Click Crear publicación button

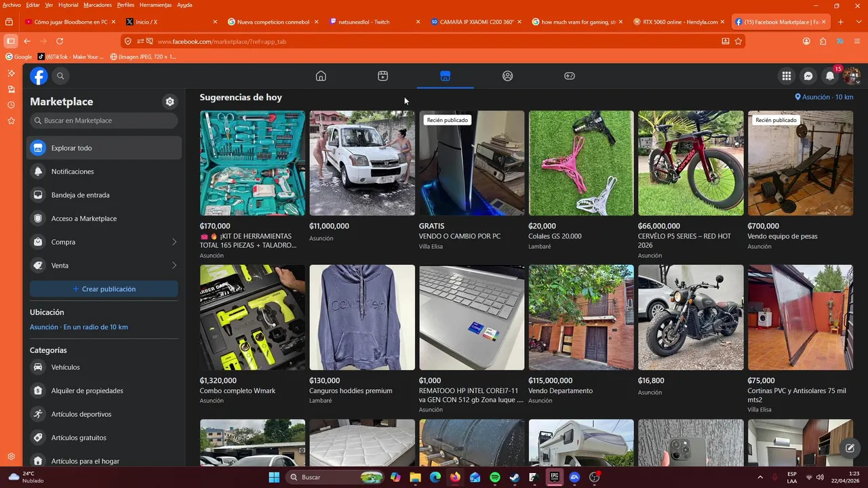104,289
